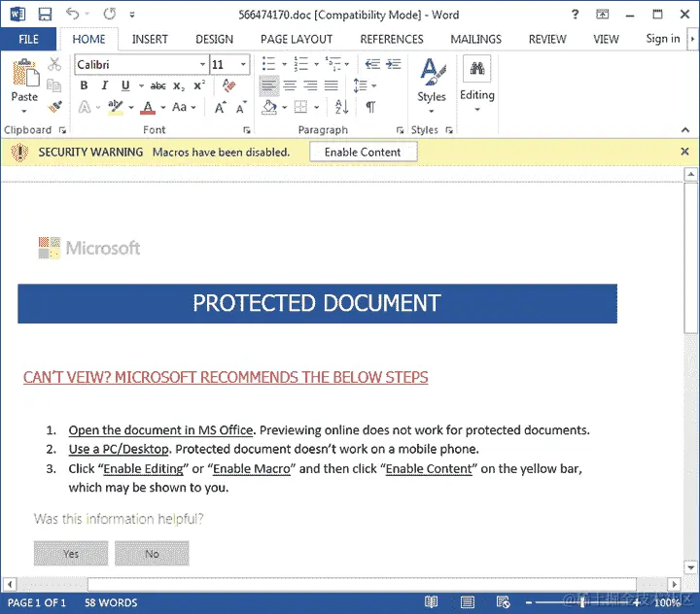Click Enable Content button
The height and width of the screenshot is (614, 700).
pos(363,153)
